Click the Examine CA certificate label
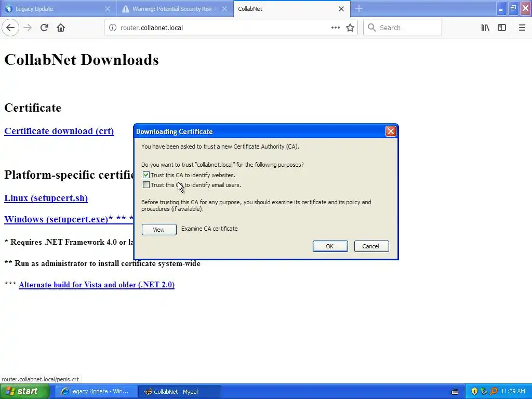The width and height of the screenshot is (532, 399). point(209,229)
